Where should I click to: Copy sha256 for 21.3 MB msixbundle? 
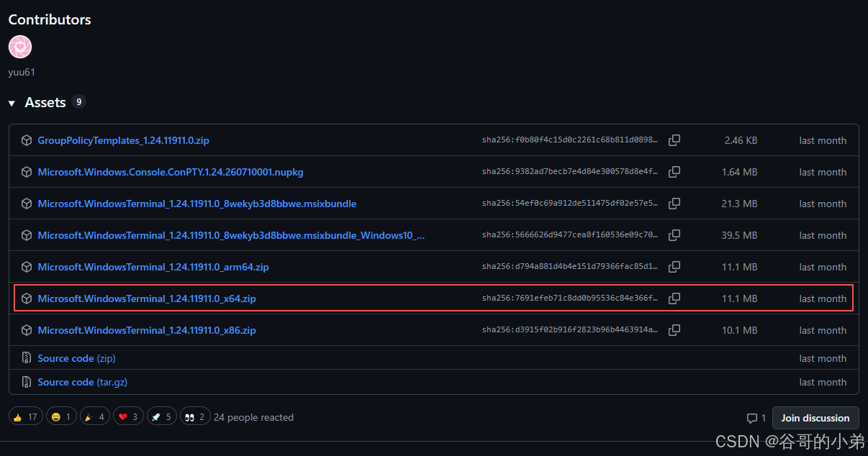point(674,204)
